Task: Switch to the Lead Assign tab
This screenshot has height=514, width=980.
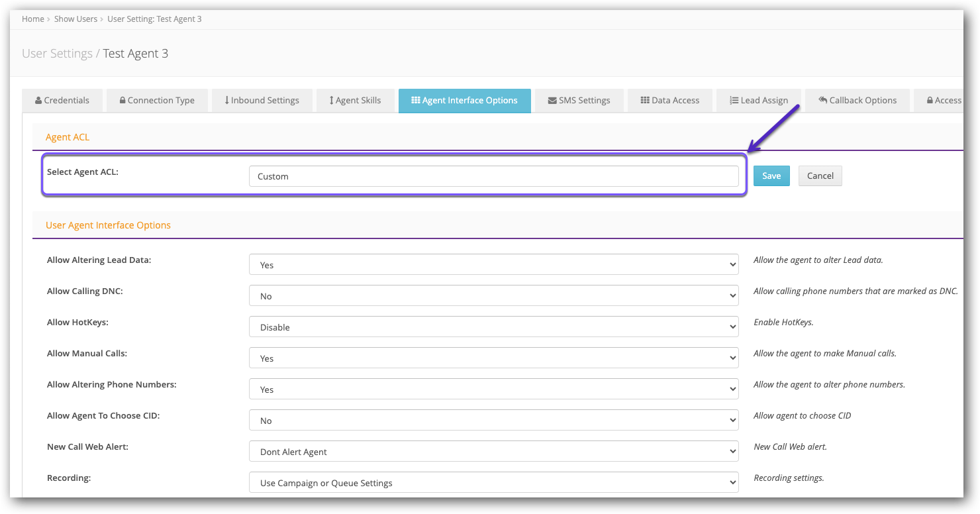Action: point(759,100)
